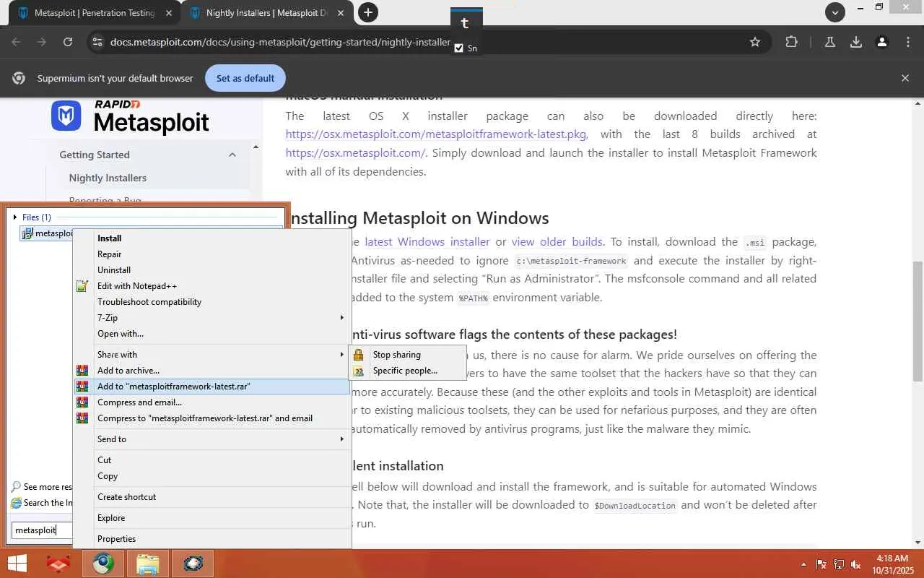The image size is (924, 578).
Task: Open the red app pinned next to Start
Action: click(x=58, y=564)
